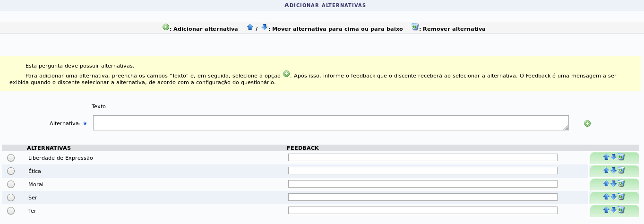
Task: Delete the 'Ter' alternative
Action: coord(621,210)
